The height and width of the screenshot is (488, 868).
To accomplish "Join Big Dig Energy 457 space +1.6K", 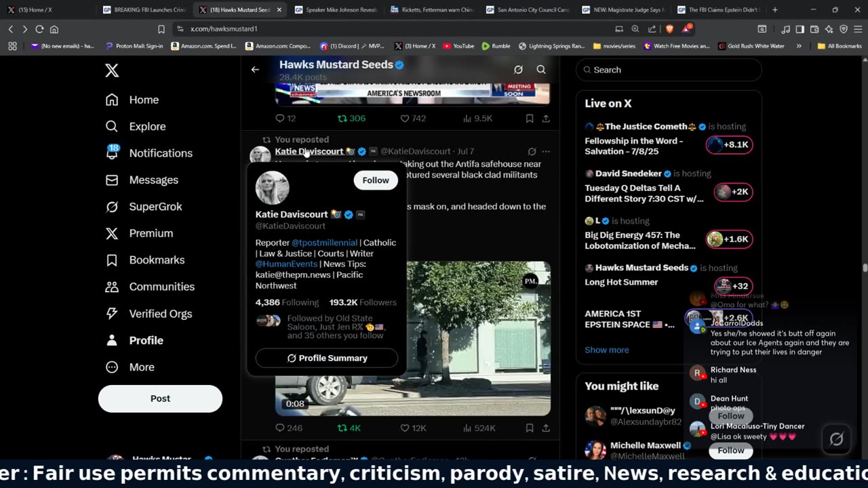I will pos(729,239).
